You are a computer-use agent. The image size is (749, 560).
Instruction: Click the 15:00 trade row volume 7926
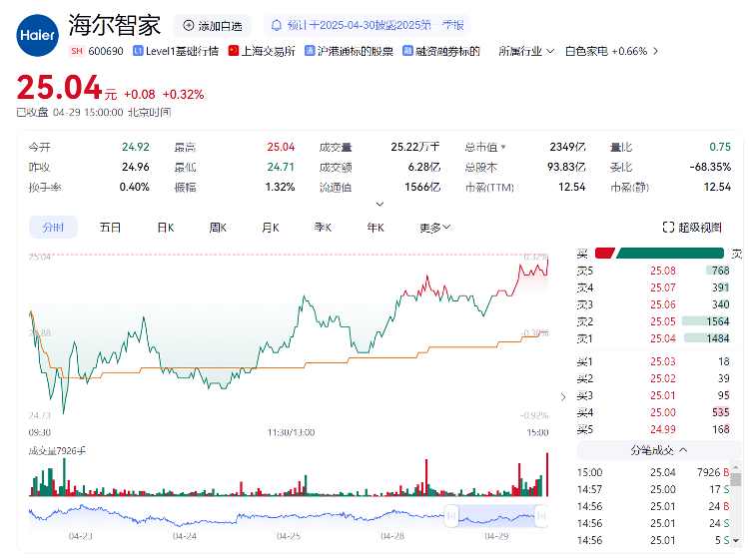click(708, 472)
